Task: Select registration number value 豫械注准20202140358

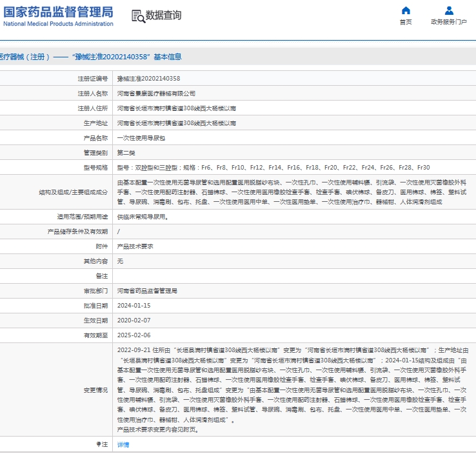Action: point(148,79)
